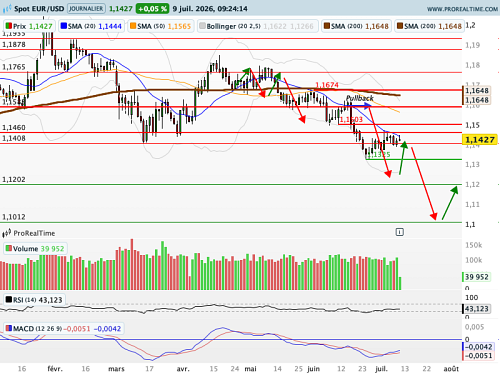Click the candlestick chart icon beside Spot EUR/USD
500x375 pixels.
[x=7, y=9]
